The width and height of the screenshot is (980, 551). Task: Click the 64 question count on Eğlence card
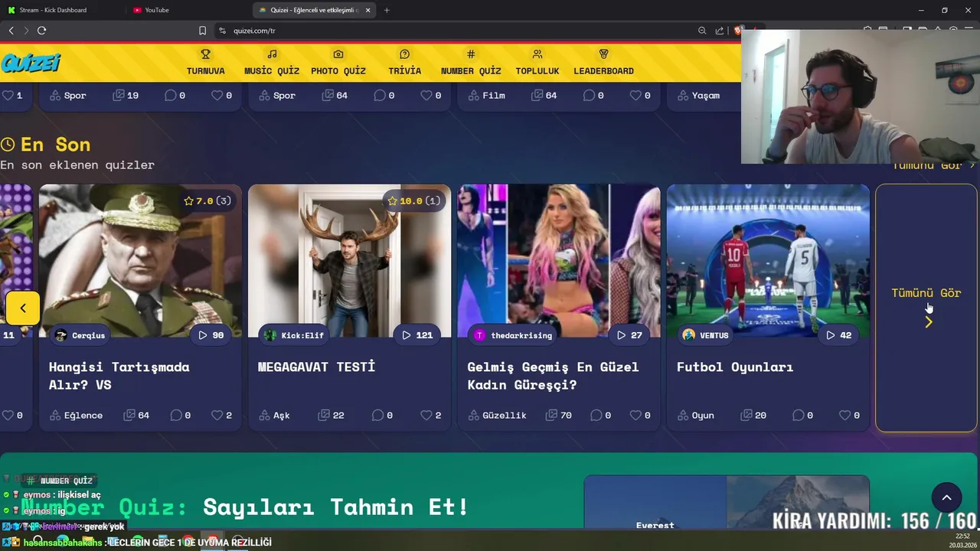(x=136, y=415)
